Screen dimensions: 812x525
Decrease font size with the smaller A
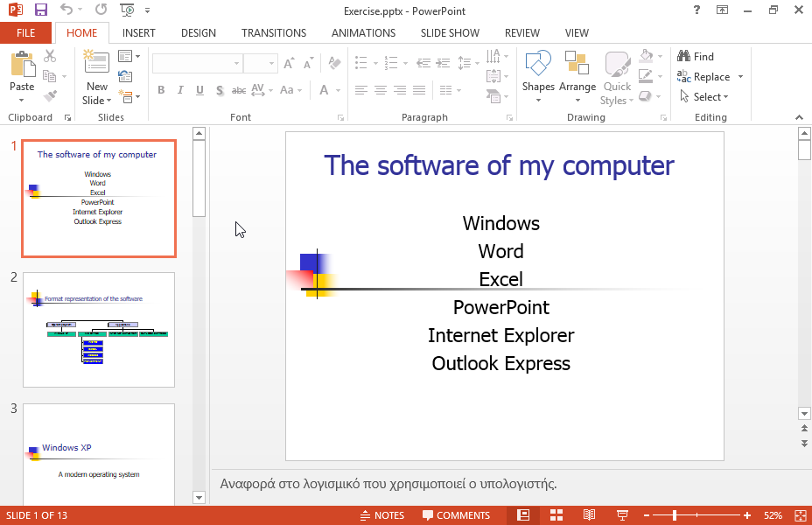(x=308, y=63)
